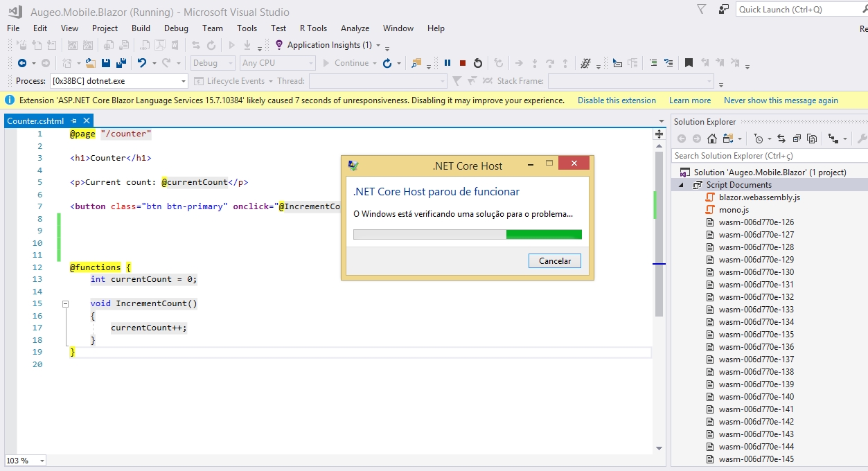Viewport: 868px width, 471px height.
Task: Click the Restart debugging icon
Action: pyautogui.click(x=478, y=63)
